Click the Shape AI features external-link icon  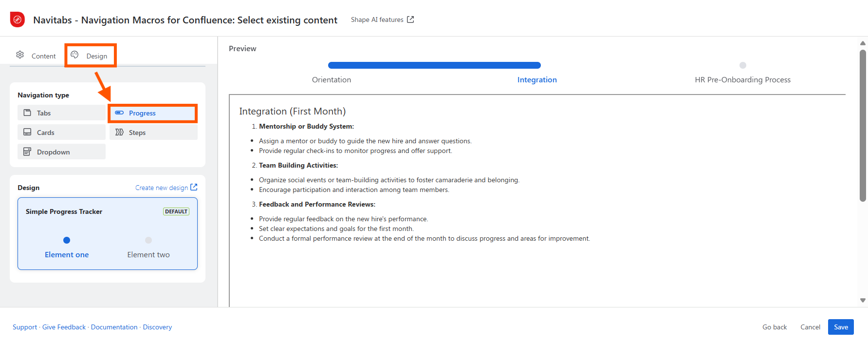tap(410, 19)
